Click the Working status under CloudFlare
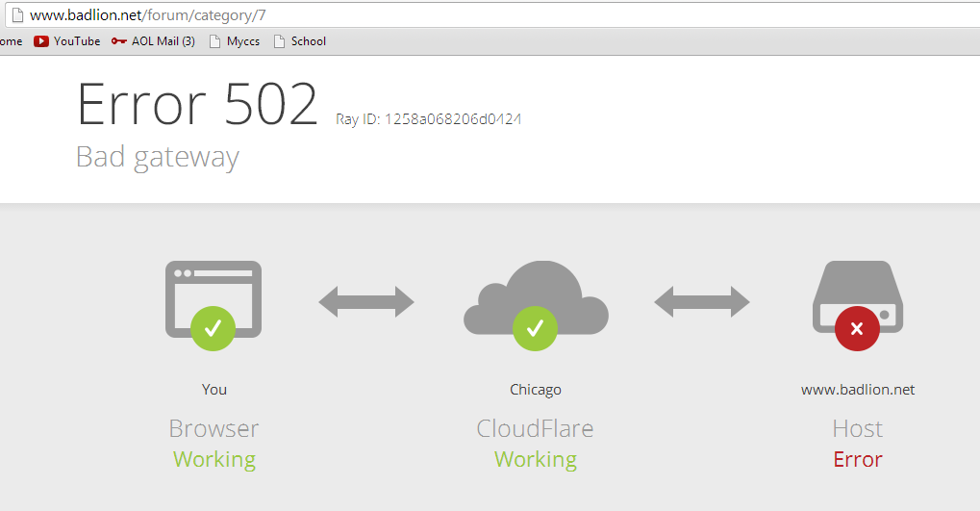The image size is (980, 511). tap(536, 459)
